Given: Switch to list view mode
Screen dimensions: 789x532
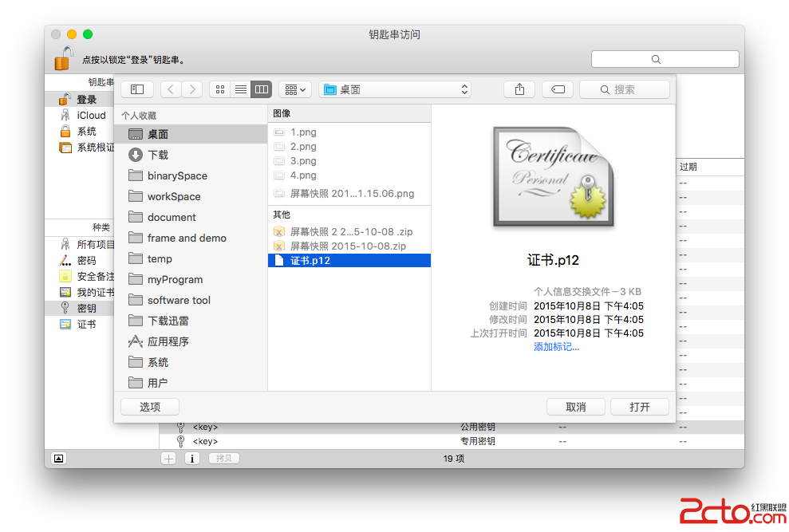Looking at the screenshot, I should (x=240, y=89).
